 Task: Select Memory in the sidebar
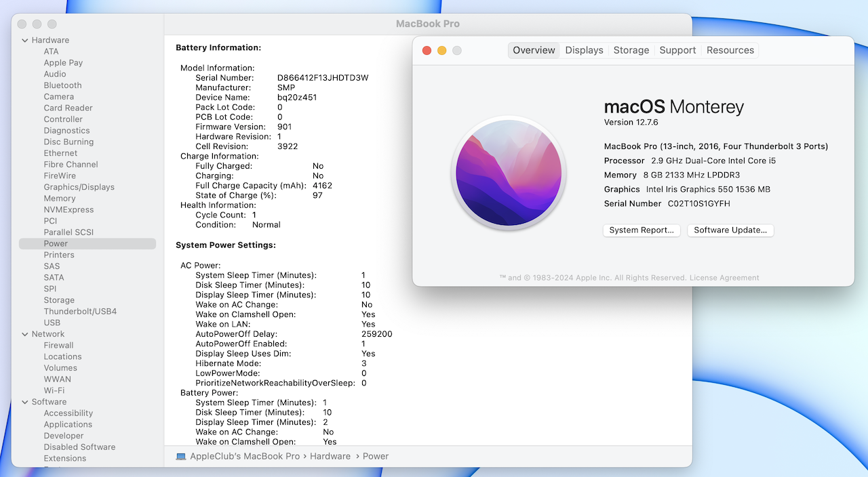pos(60,199)
